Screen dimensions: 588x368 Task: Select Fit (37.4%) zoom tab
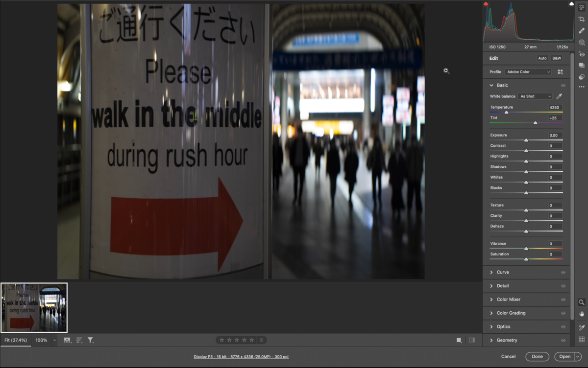click(16, 340)
